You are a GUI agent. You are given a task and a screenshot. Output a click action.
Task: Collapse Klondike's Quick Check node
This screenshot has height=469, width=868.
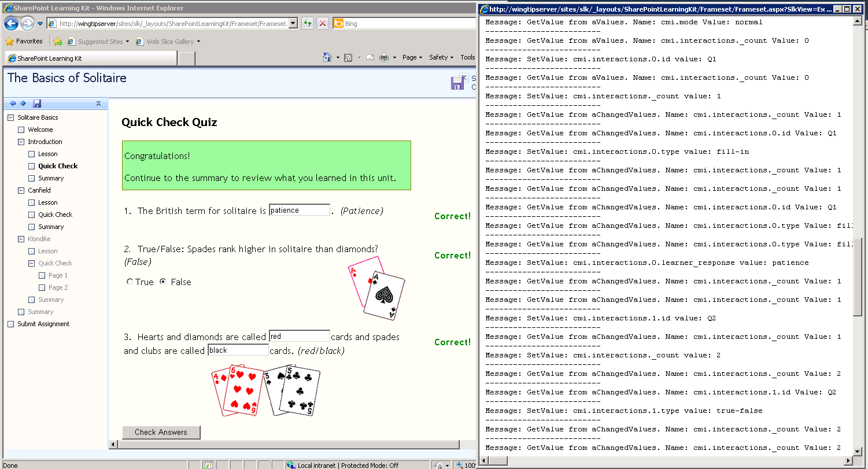(x=32, y=263)
